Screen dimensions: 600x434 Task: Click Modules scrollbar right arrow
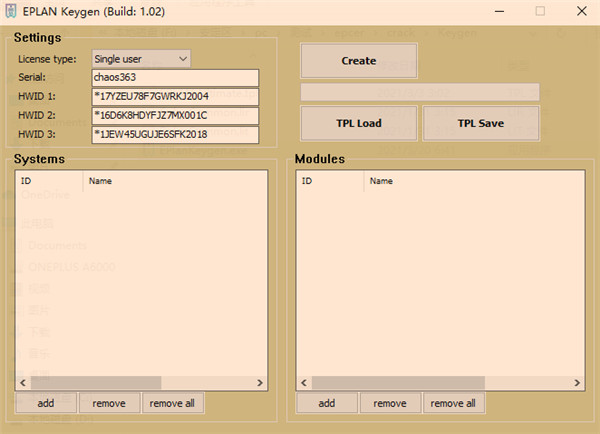coord(577,383)
